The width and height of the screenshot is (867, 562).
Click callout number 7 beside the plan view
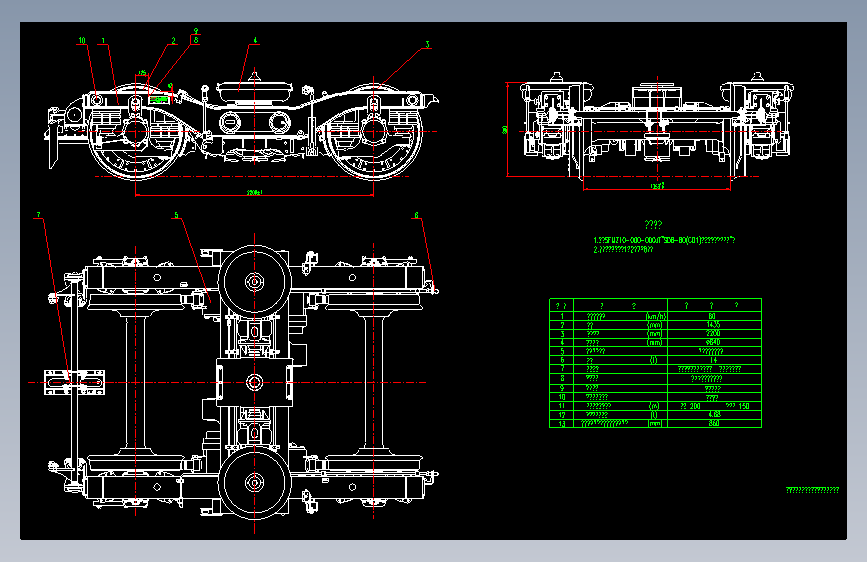pos(38,215)
